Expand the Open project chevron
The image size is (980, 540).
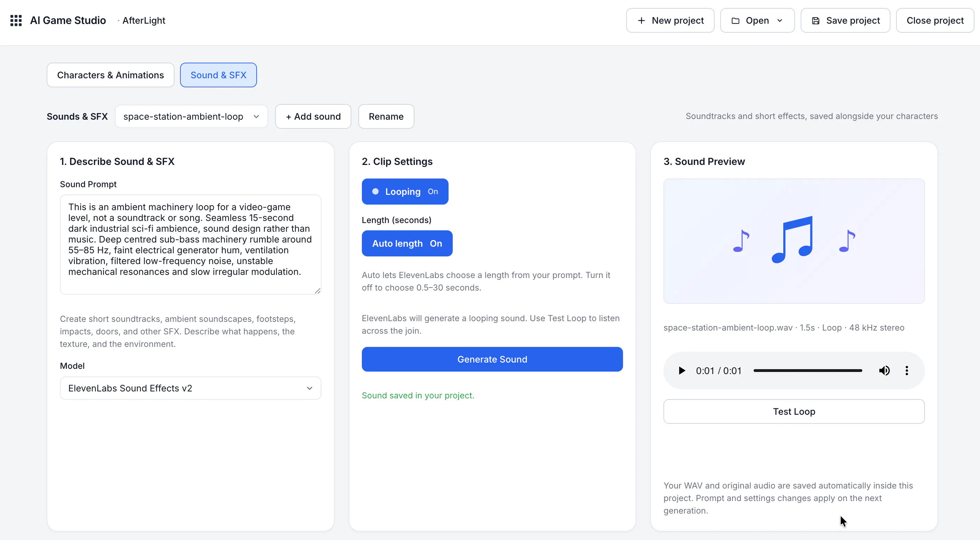[780, 21]
